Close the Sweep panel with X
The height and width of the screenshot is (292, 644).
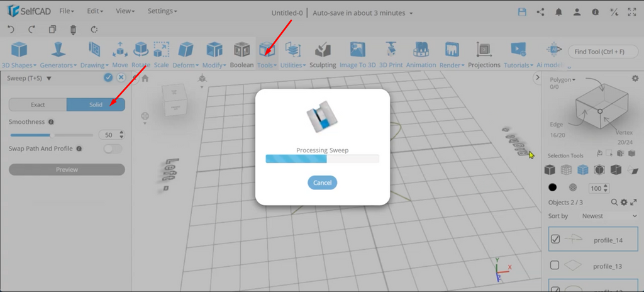click(121, 77)
